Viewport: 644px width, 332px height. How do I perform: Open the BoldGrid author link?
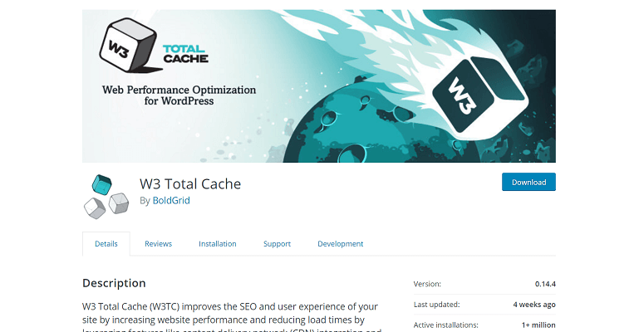[171, 200]
